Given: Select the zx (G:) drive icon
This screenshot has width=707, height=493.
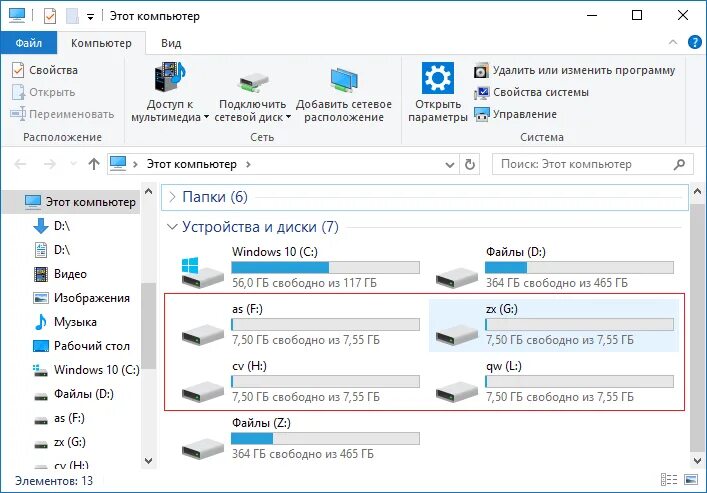Looking at the screenshot, I should (456, 334).
